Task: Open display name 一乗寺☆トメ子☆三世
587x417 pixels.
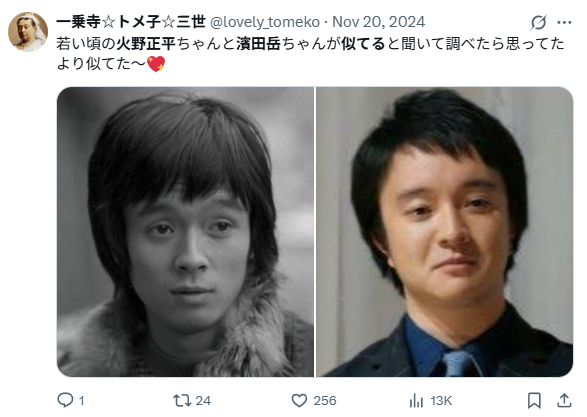Action: point(131,22)
